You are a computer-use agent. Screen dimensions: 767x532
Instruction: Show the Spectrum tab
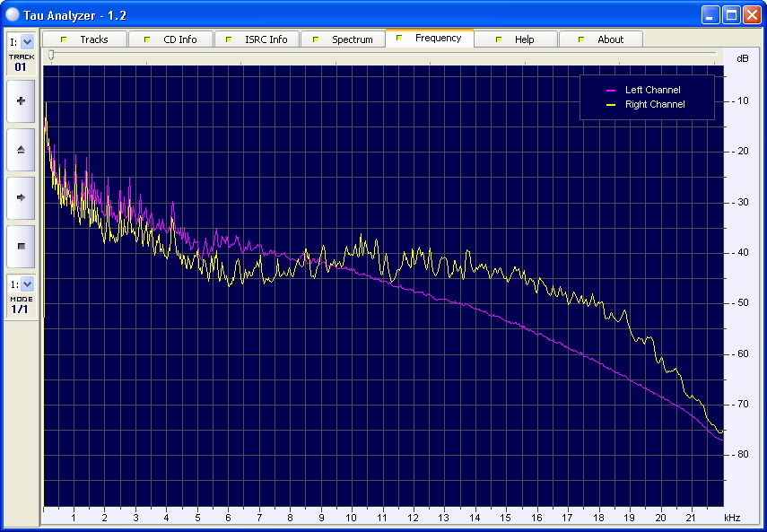344,39
